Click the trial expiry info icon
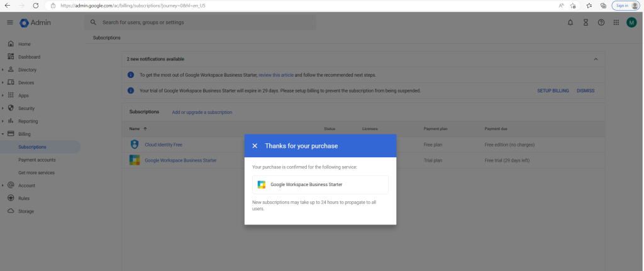 pyautogui.click(x=131, y=91)
